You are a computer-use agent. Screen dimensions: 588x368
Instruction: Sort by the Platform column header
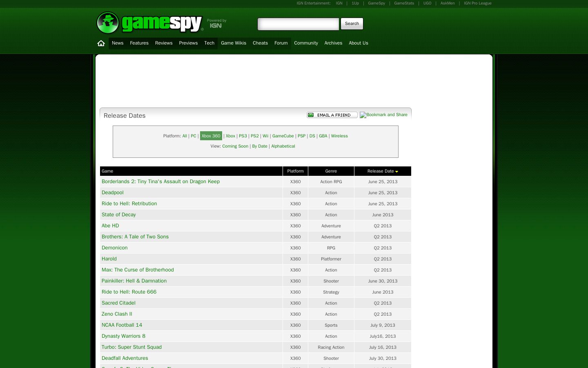point(295,171)
